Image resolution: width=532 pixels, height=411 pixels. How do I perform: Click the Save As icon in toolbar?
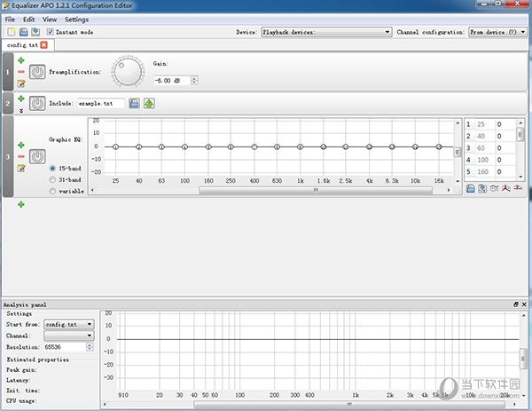pyautogui.click(x=35, y=32)
